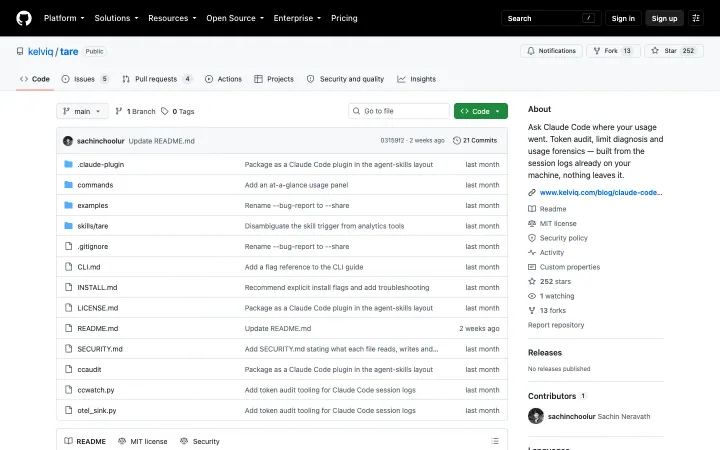Image resolution: width=720 pixels, height=450 pixels.
Task: Open Security and quality tab
Action: click(345, 79)
